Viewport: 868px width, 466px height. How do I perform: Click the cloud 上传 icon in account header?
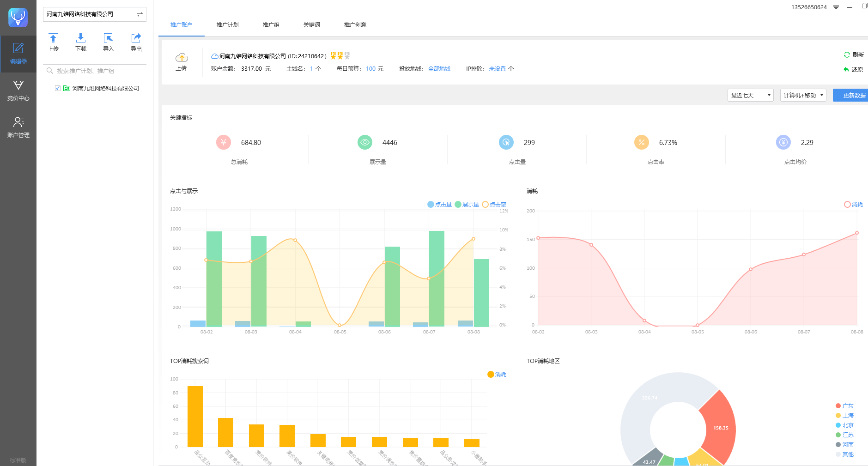click(182, 58)
